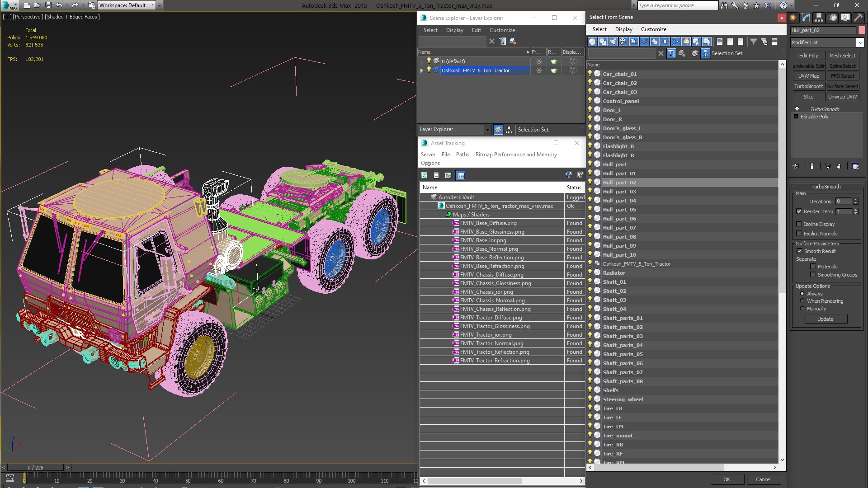Click Select From Scene search input field
The width and height of the screenshot is (868, 488).
point(622,53)
